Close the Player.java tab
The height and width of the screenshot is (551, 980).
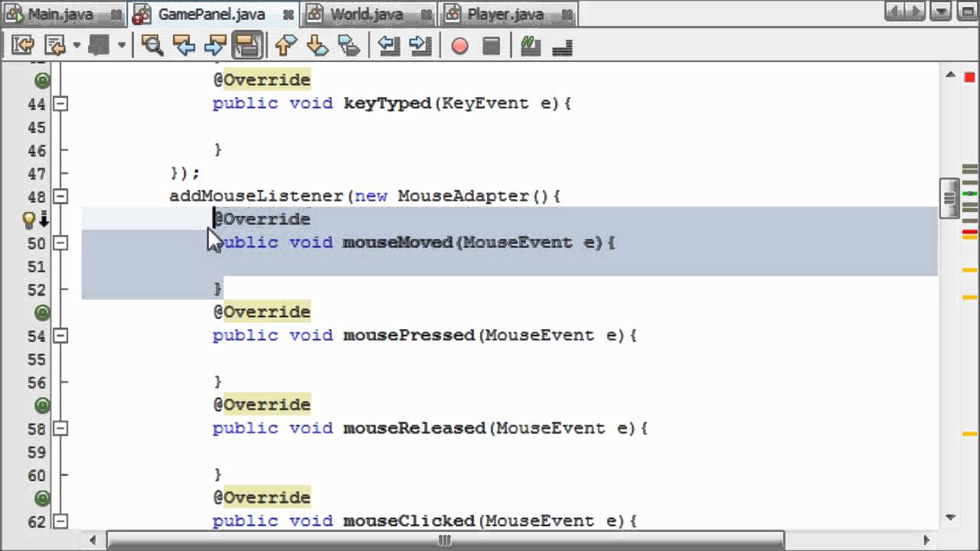(566, 15)
